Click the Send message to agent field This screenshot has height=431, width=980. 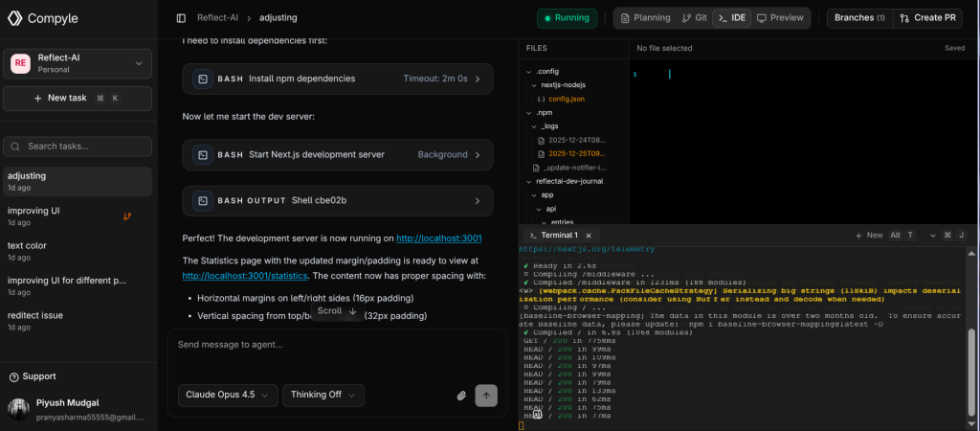[337, 345]
